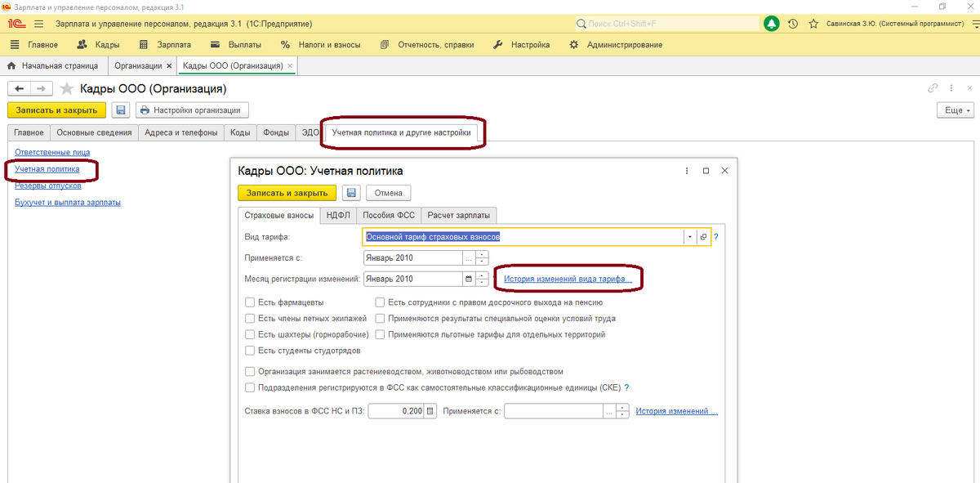
Task: Open the Администрирование section
Action: [616, 45]
